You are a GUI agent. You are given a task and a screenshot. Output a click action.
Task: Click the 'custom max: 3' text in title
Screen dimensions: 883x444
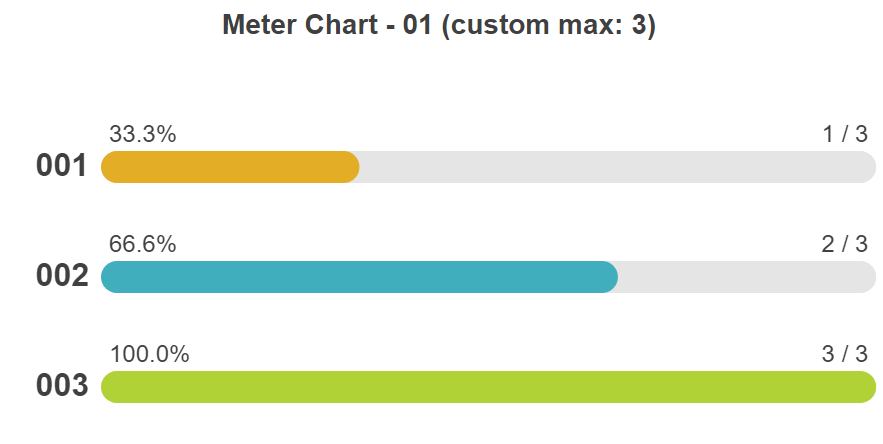[549, 25]
